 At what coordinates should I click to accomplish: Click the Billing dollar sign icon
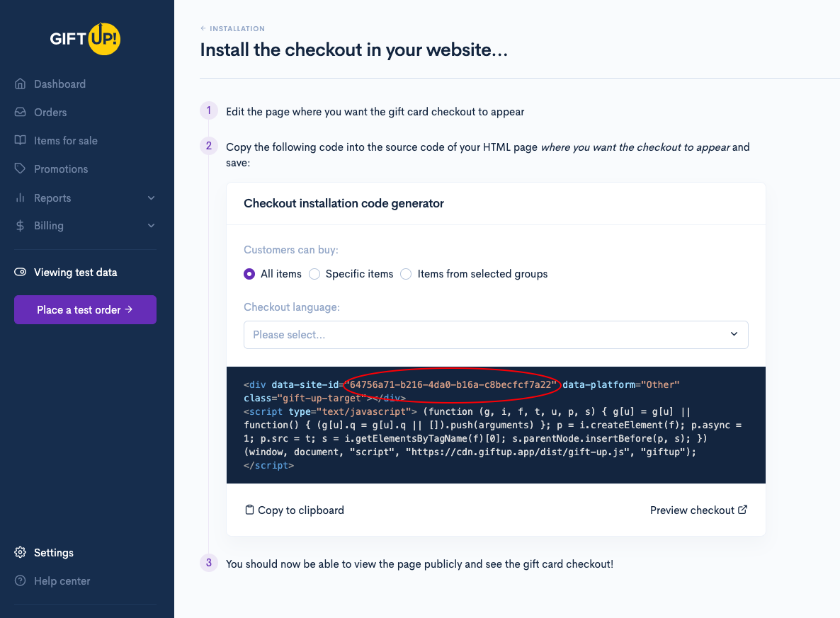(21, 225)
